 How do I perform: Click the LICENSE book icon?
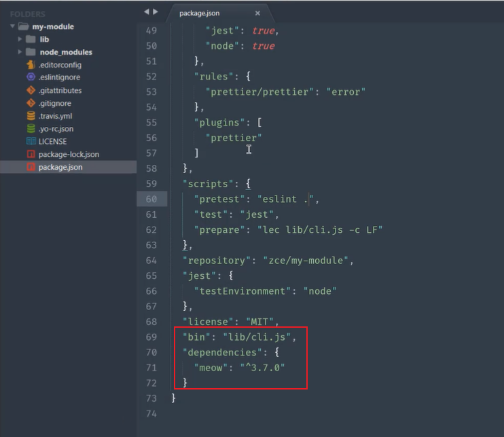[31, 141]
